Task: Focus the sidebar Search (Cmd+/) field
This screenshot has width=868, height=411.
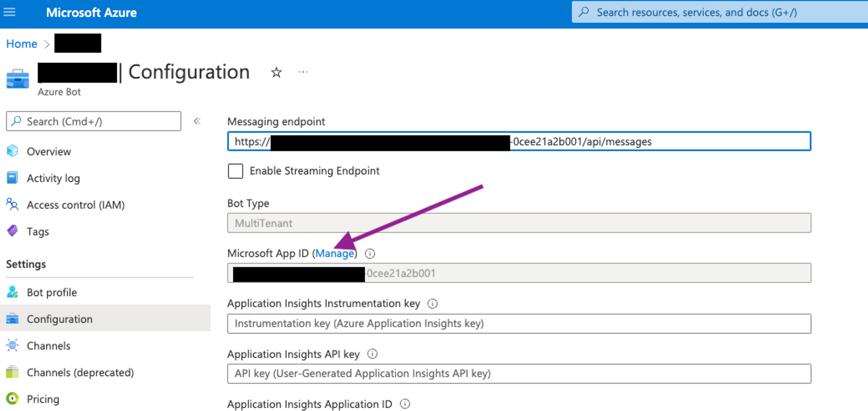Action: [94, 121]
